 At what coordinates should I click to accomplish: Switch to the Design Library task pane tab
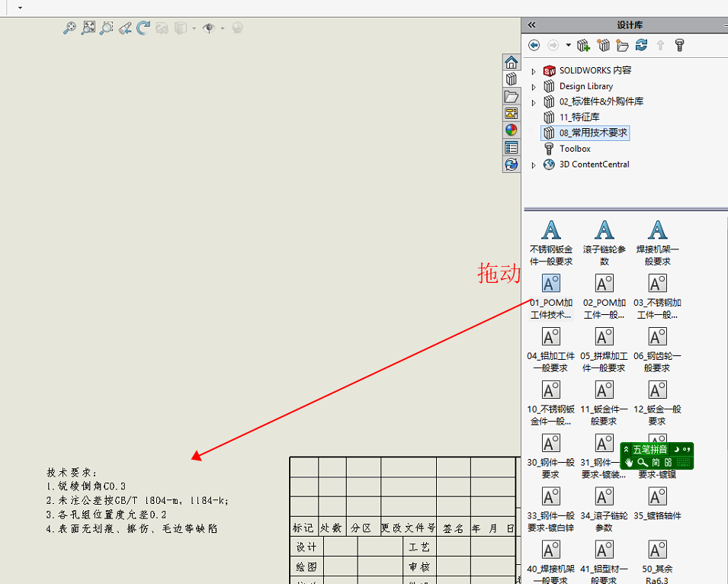coord(512,79)
